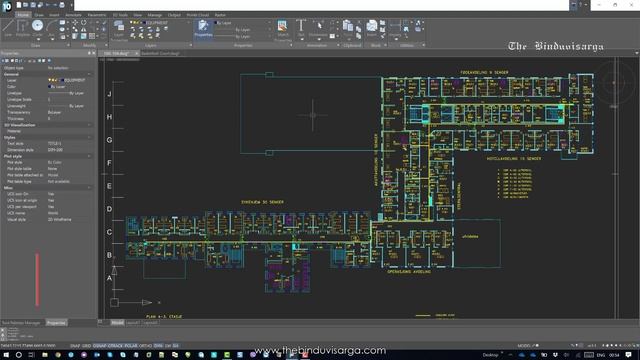Screen dimensions: 640x360
Task: Open the notification center icon in tray
Action: tap(629, 355)
